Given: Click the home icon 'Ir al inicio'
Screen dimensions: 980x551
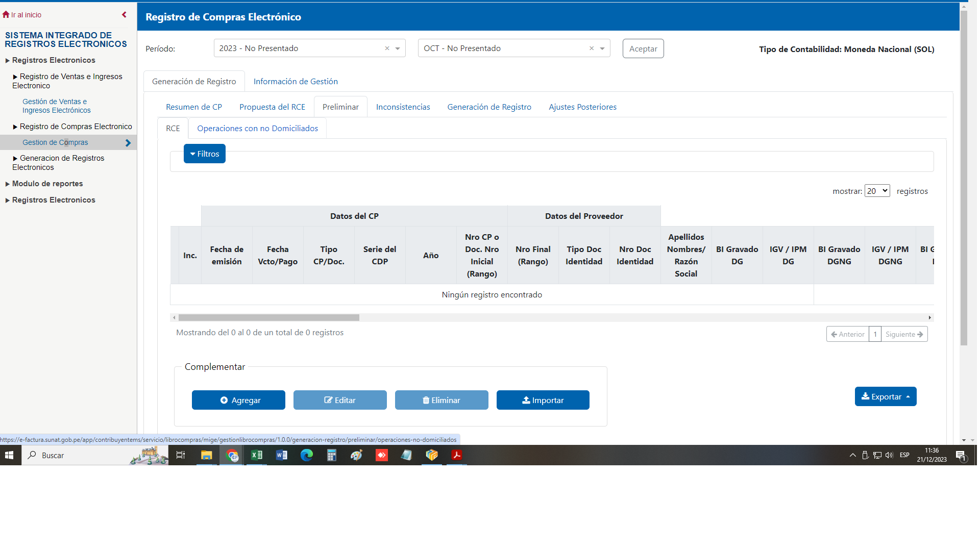Looking at the screenshot, I should tap(6, 15).
